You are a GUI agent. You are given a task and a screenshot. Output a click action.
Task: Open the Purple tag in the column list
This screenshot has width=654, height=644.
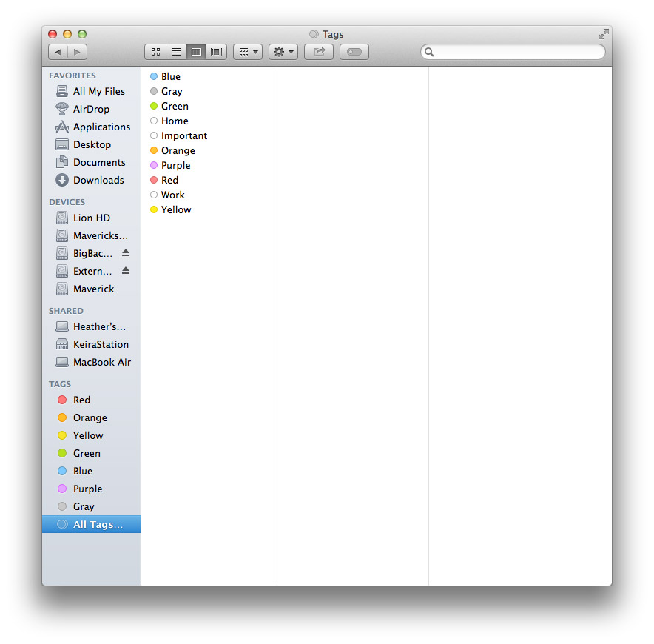click(209, 165)
